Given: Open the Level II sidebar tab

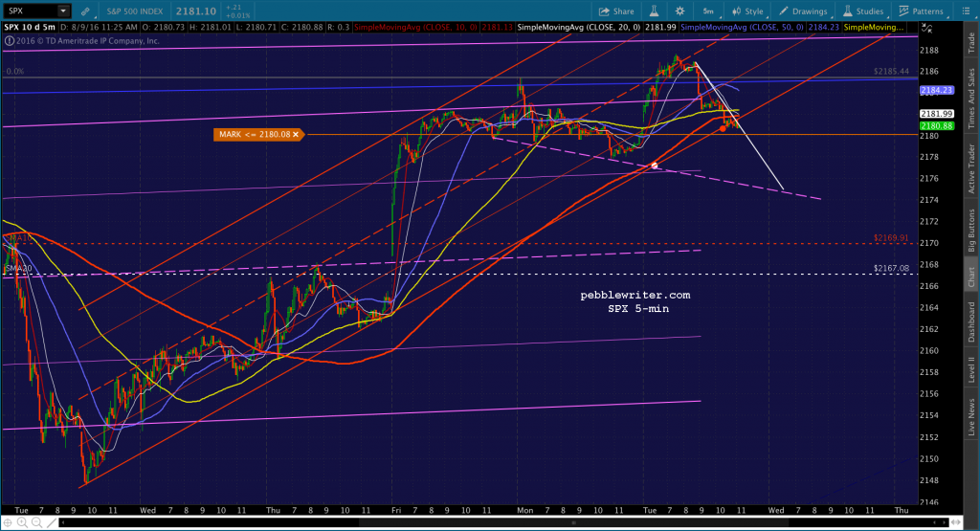Looking at the screenshot, I should [x=971, y=369].
